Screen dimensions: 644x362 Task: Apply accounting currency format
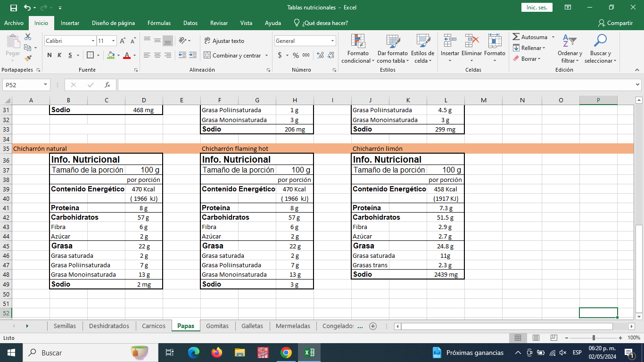point(280,55)
